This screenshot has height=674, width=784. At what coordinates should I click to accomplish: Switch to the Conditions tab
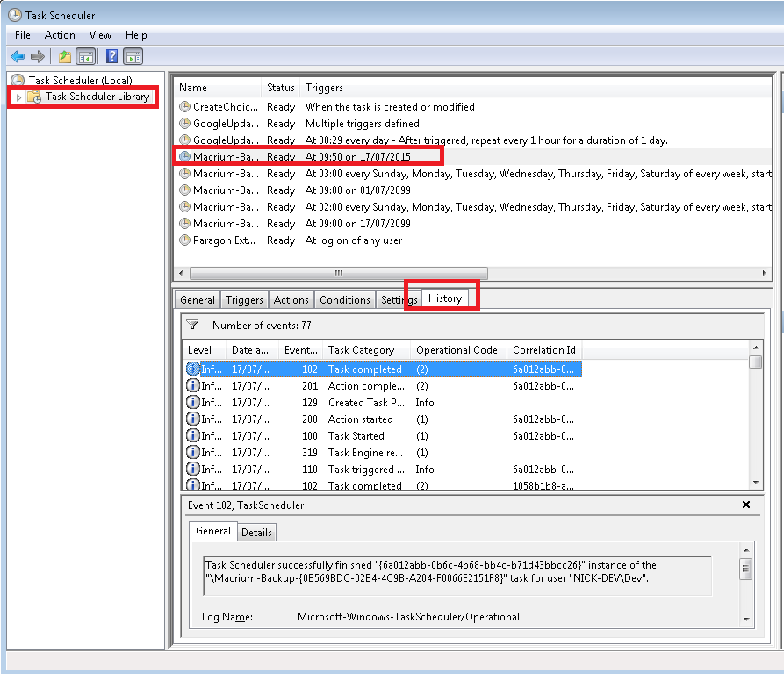pos(344,300)
